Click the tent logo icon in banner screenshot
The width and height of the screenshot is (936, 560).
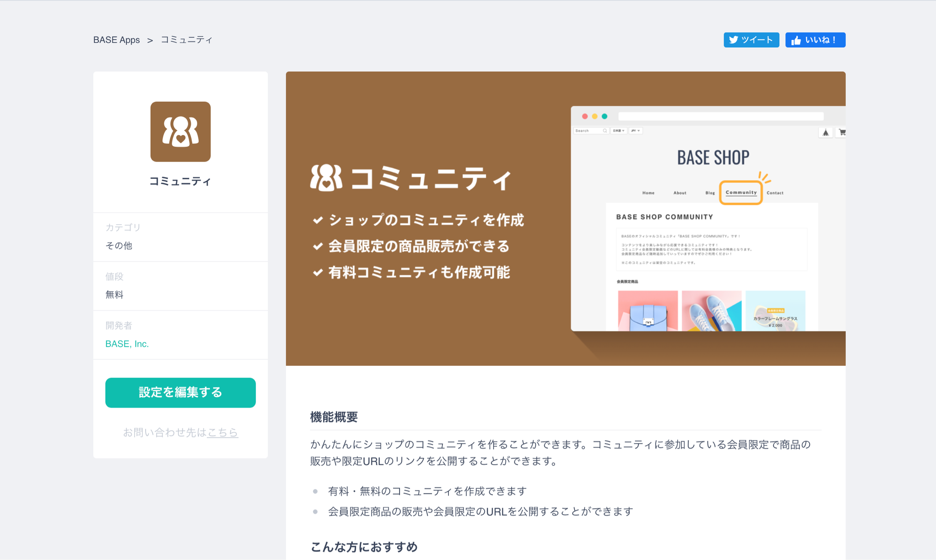click(x=825, y=133)
